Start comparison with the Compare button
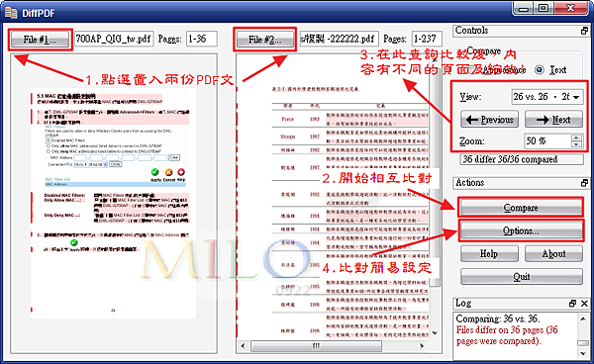 click(x=521, y=208)
